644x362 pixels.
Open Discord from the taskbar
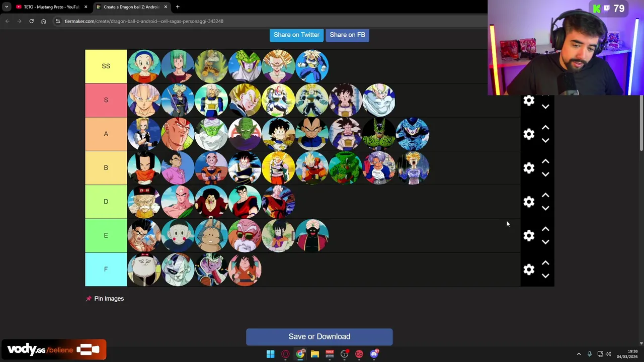(374, 354)
